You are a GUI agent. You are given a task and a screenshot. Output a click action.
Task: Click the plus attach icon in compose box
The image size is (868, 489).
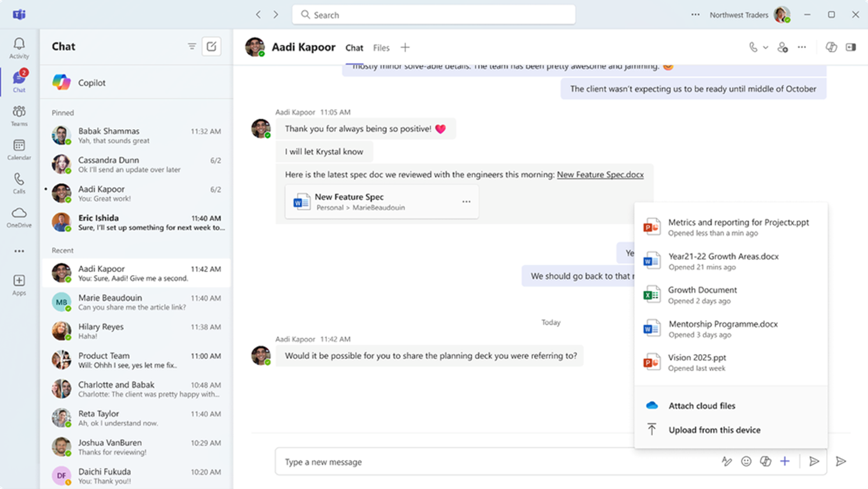785,461
